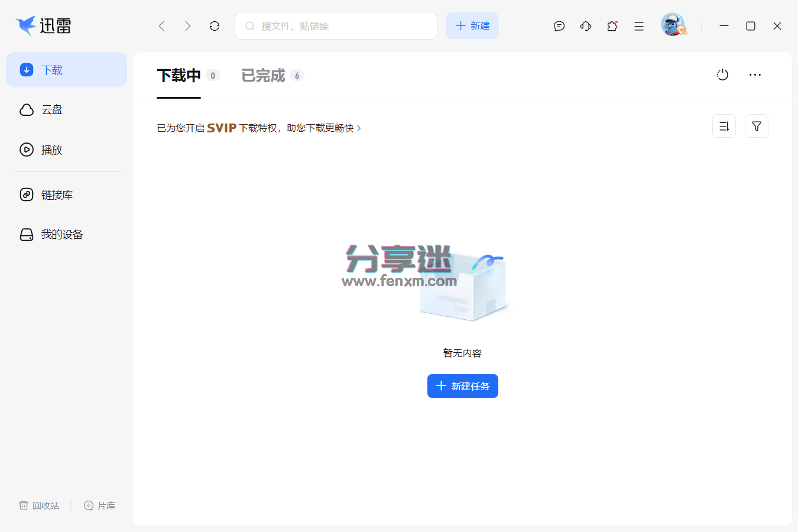
Task: Click the 迅雷 logo
Action: [x=44, y=25]
